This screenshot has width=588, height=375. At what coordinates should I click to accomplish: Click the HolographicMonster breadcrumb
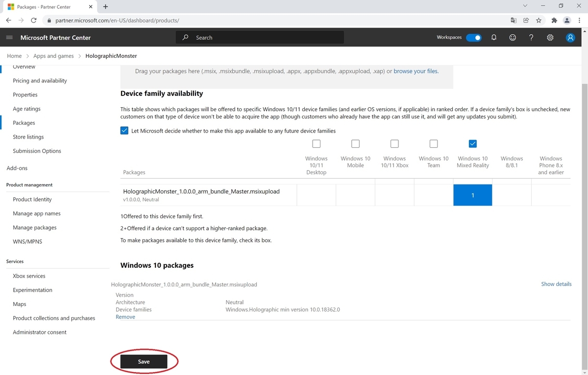click(x=111, y=56)
